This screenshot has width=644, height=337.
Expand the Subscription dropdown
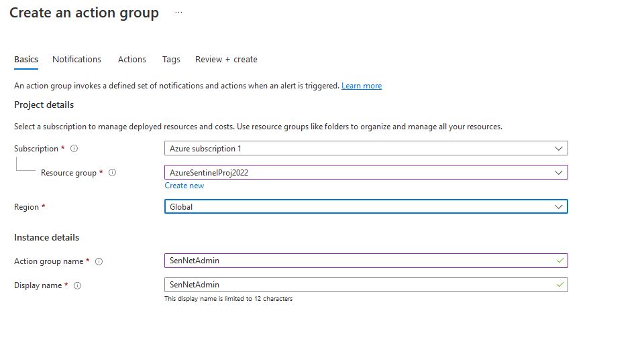[x=366, y=148]
